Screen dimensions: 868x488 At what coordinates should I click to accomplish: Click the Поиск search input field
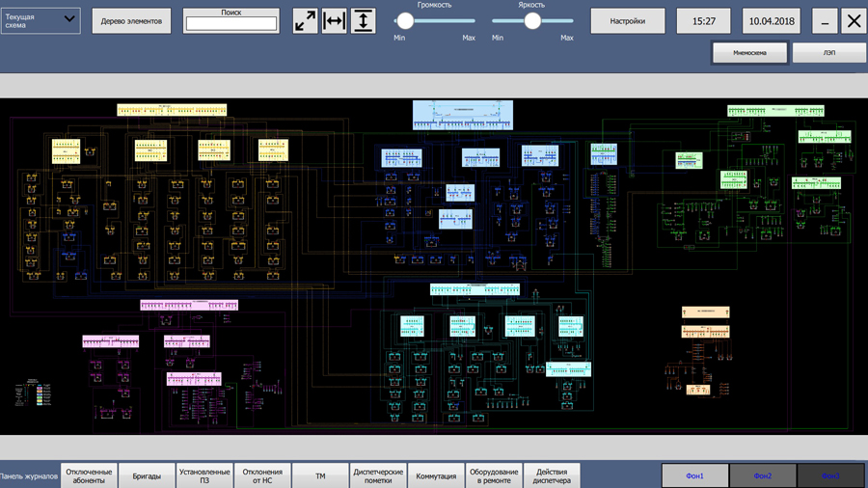231,24
